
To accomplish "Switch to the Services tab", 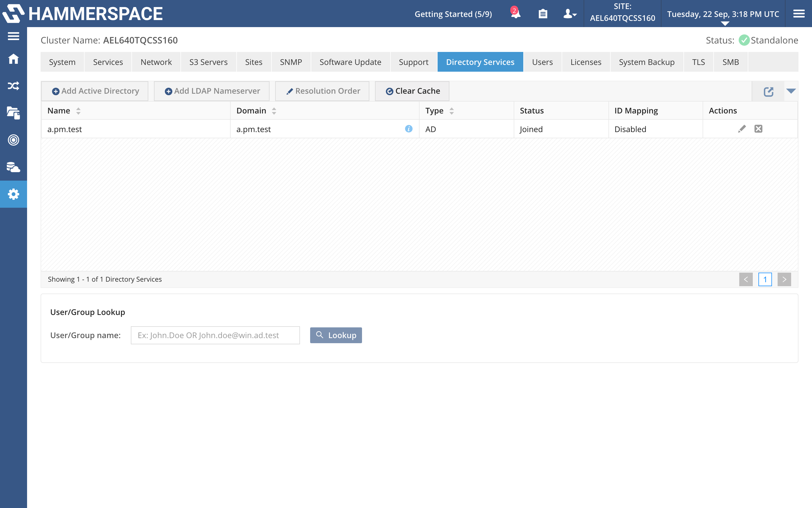I will (x=108, y=62).
